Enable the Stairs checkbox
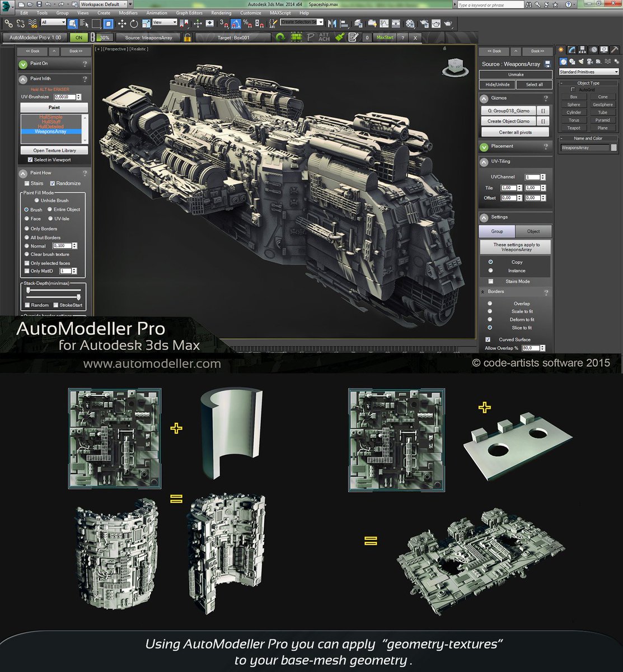Screen dimensions: 623x672 pos(27,183)
